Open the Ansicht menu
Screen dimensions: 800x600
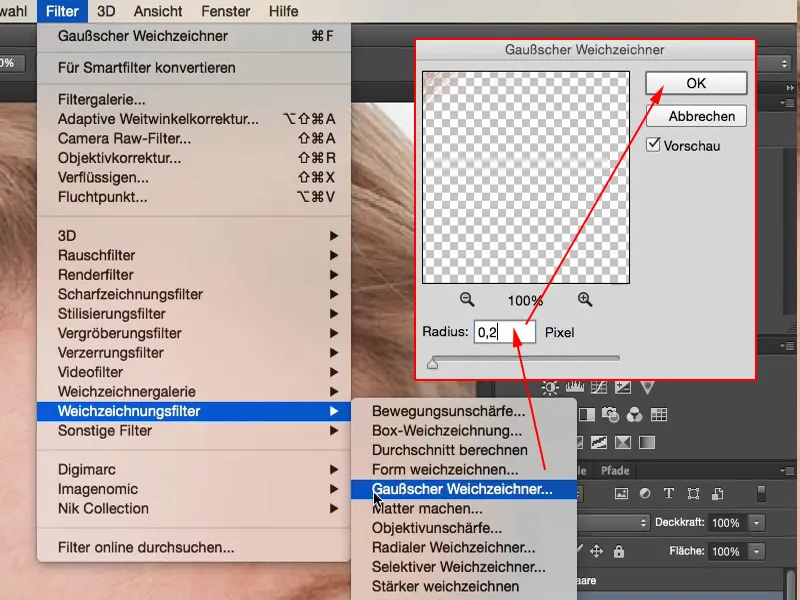(x=158, y=11)
